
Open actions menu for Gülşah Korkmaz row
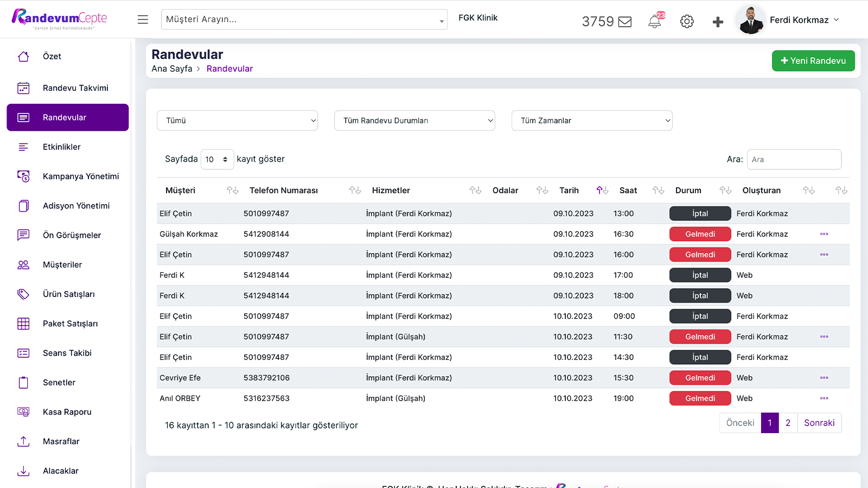pos(824,234)
